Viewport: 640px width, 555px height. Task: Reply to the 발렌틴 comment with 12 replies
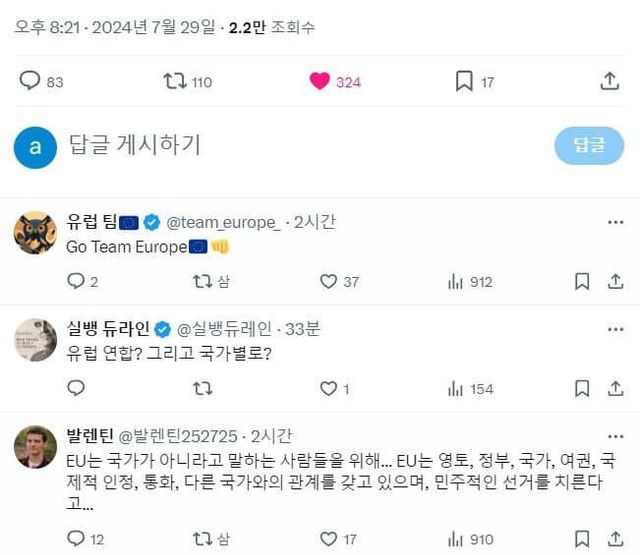[76, 540]
